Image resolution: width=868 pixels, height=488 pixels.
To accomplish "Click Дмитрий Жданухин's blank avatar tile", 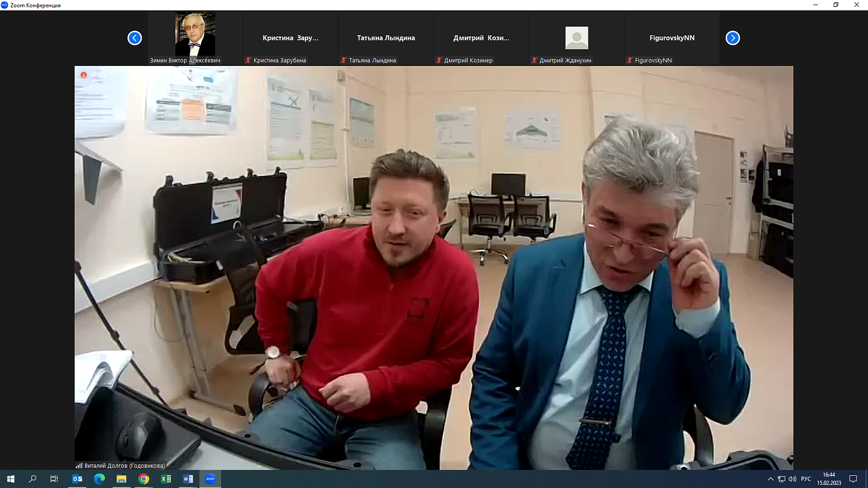I will [576, 38].
